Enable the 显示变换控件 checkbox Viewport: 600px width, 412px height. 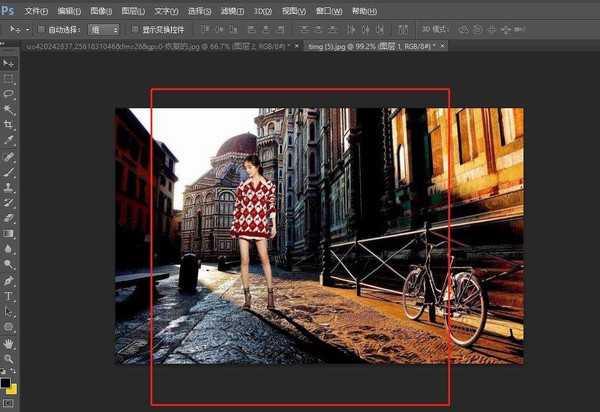[x=136, y=29]
